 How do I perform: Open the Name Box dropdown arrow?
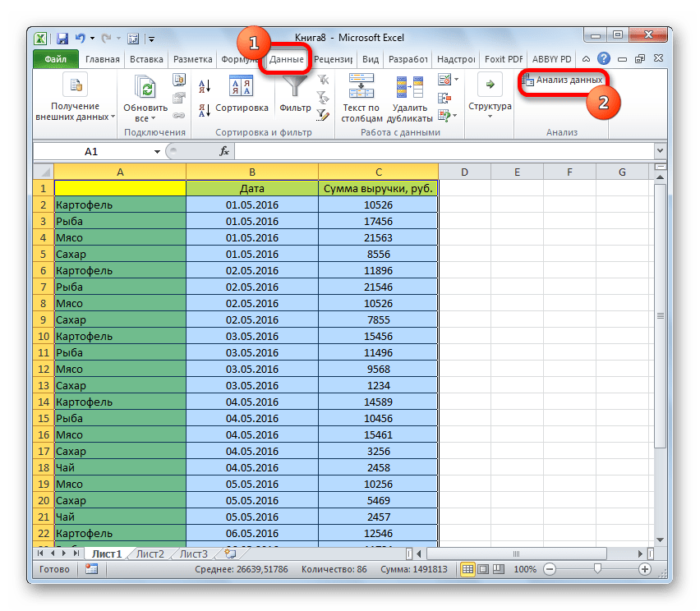point(157,152)
